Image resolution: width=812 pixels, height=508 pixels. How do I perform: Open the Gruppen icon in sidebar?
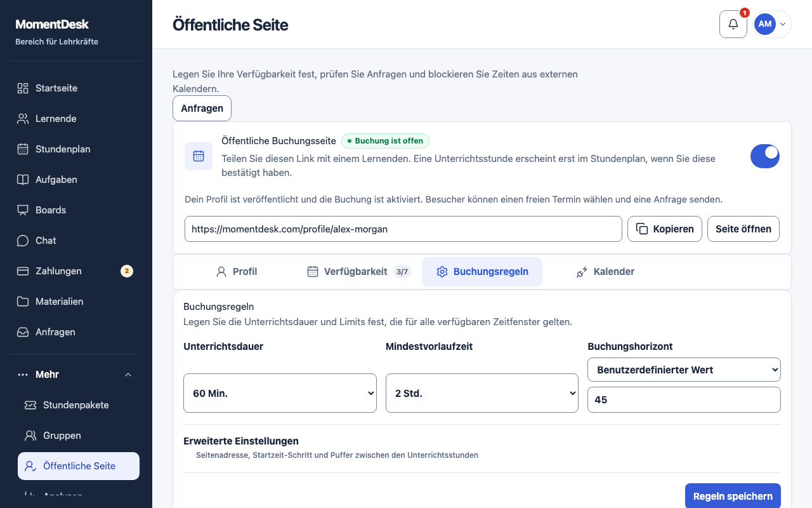tap(30, 436)
